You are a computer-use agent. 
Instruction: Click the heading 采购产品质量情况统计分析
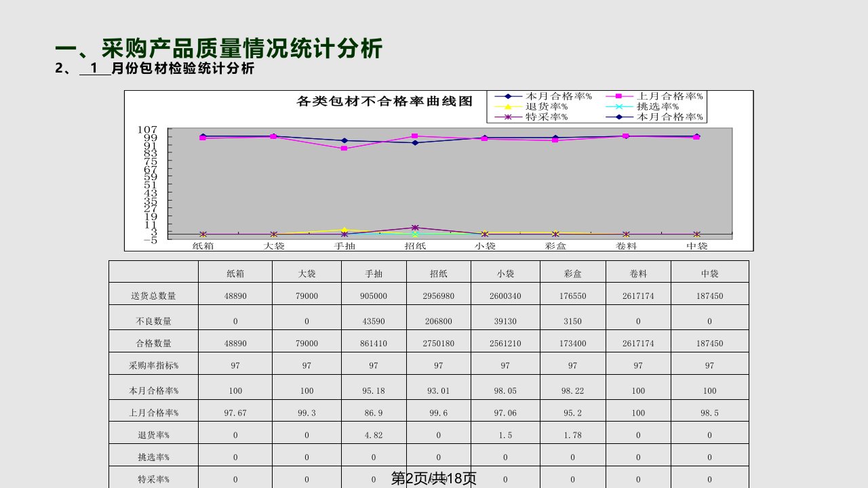tap(242, 48)
